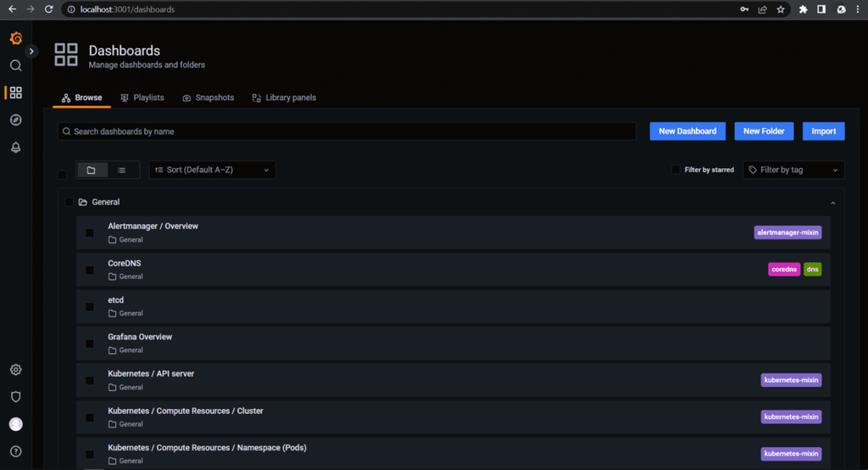The image size is (868, 470).
Task: Click the user profile avatar
Action: pos(15,424)
